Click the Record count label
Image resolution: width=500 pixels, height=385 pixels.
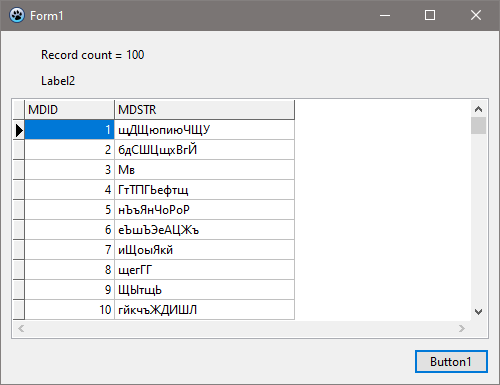pos(93,55)
